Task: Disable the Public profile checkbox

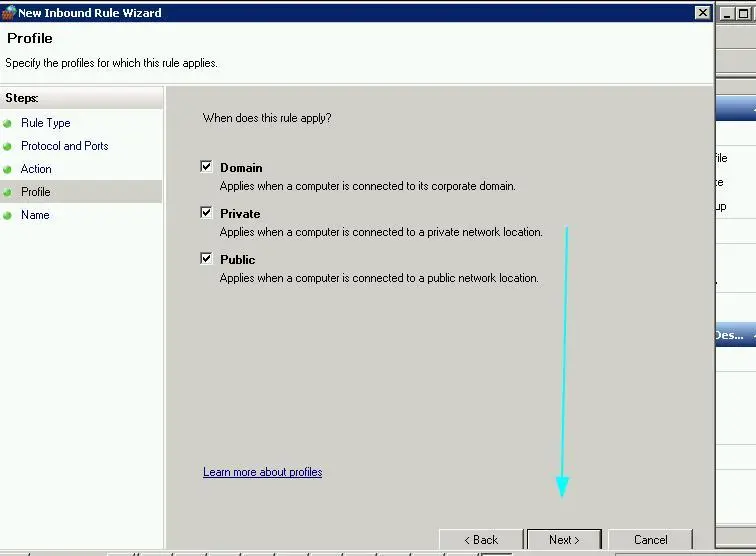Action: [x=206, y=258]
